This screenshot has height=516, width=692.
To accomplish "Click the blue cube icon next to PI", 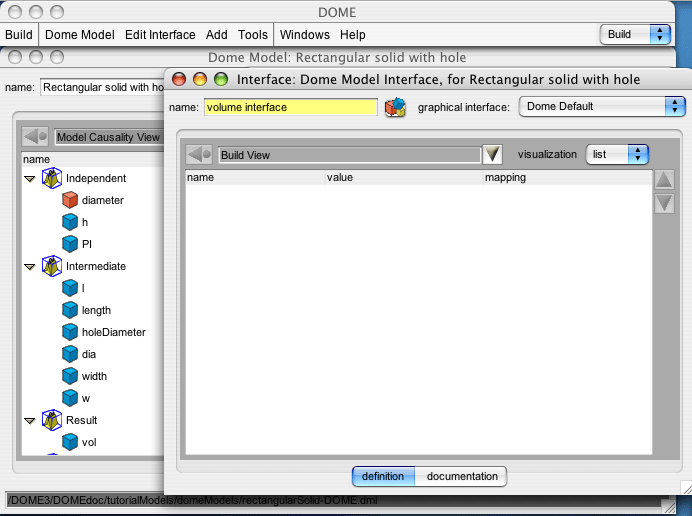I will 70,244.
